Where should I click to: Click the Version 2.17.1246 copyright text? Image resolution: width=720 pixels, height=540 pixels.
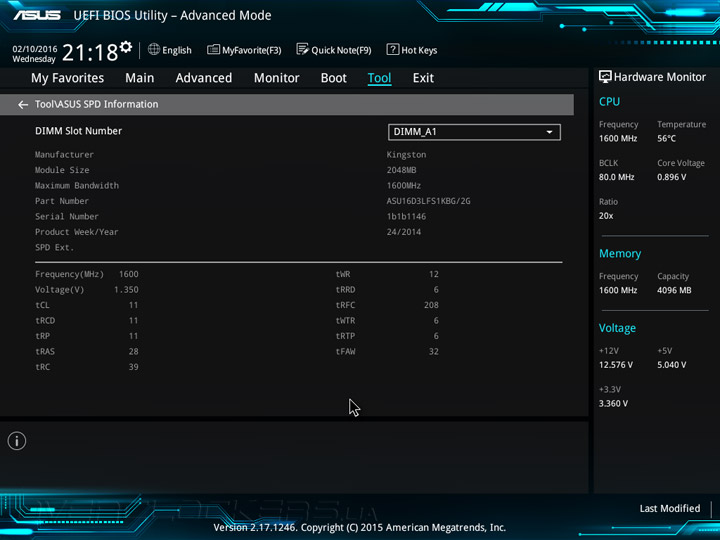360,527
